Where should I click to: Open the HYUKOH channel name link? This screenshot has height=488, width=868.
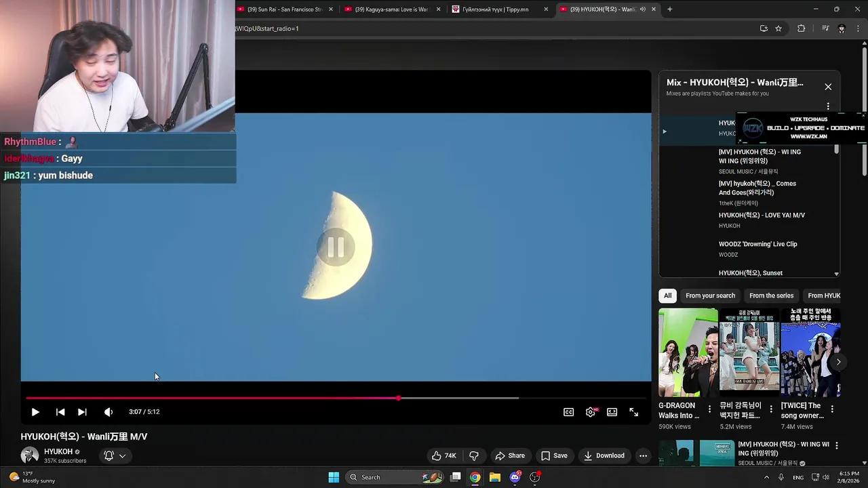pos(58,451)
